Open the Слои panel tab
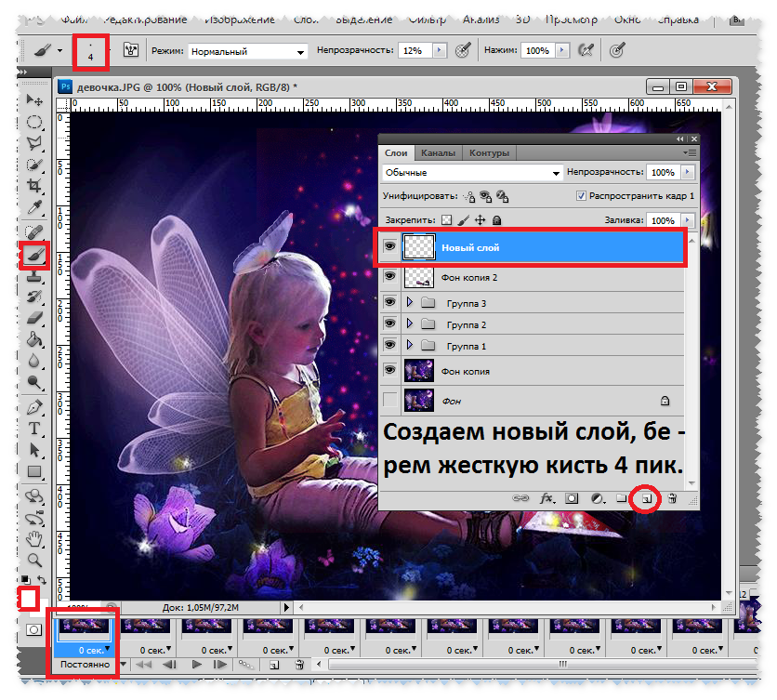The image size is (777, 700). click(x=396, y=153)
